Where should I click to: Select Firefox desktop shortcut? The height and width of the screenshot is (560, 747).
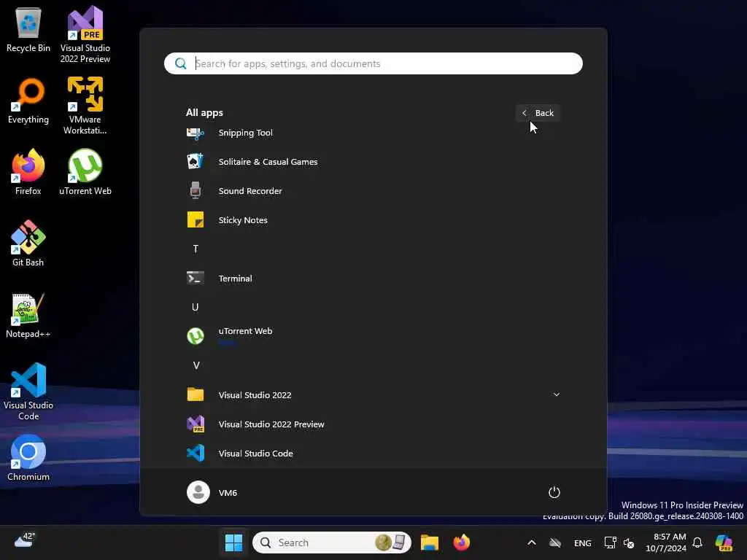(28, 172)
